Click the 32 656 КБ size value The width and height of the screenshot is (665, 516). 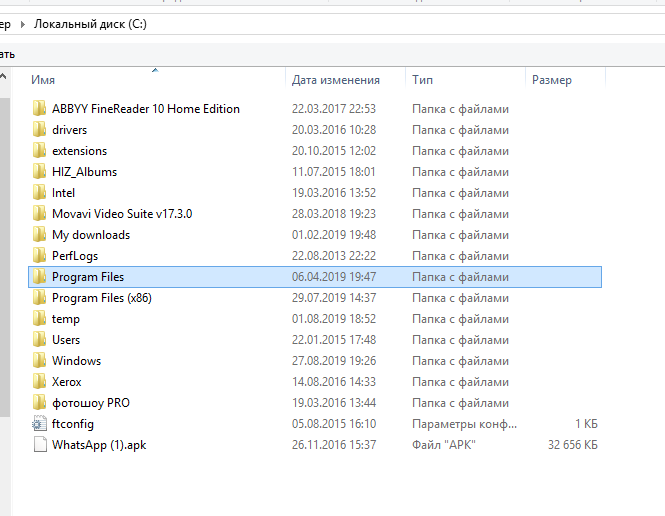point(573,444)
